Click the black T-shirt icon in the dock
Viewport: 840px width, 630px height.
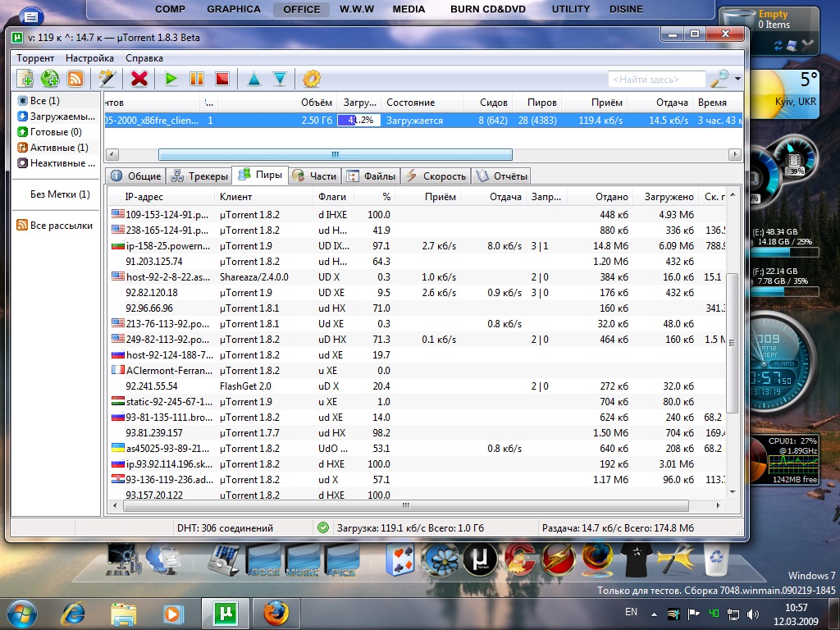point(637,559)
